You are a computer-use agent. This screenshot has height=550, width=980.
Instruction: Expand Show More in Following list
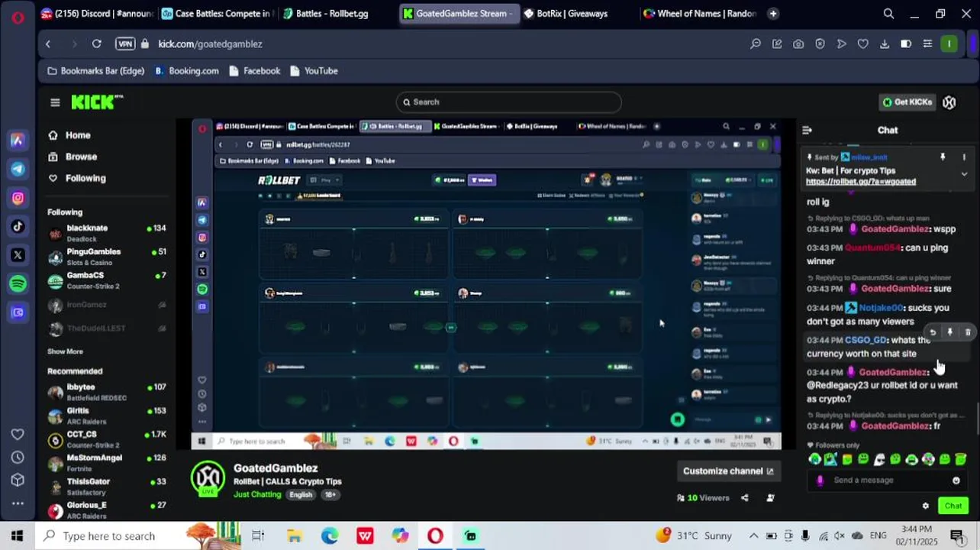(65, 351)
